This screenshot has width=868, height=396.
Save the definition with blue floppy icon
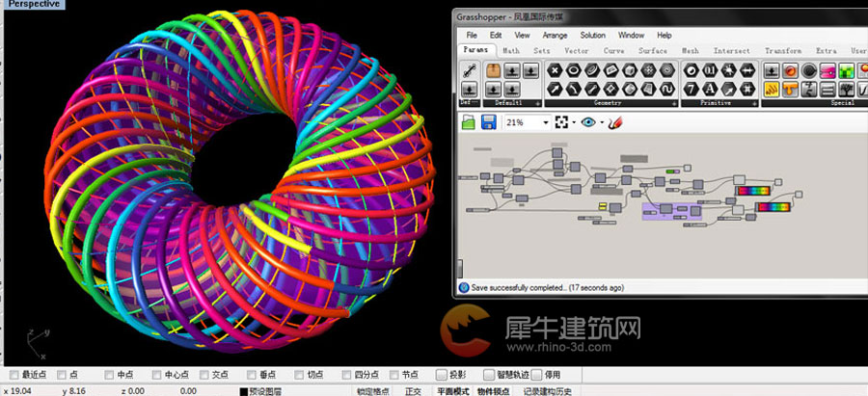488,122
